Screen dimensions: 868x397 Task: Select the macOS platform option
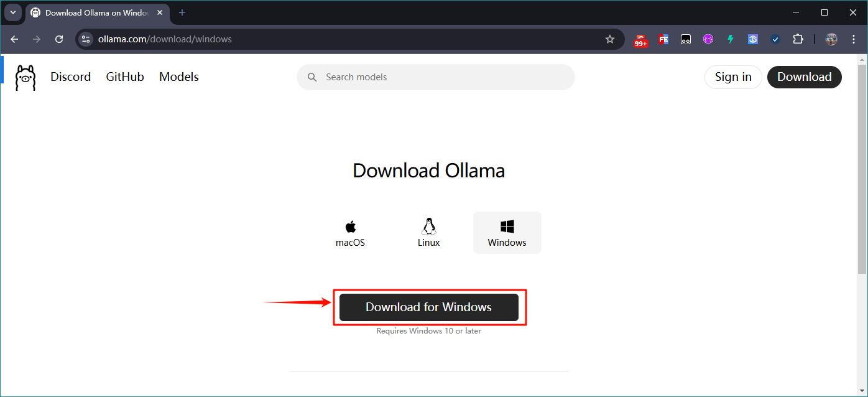[x=350, y=232]
